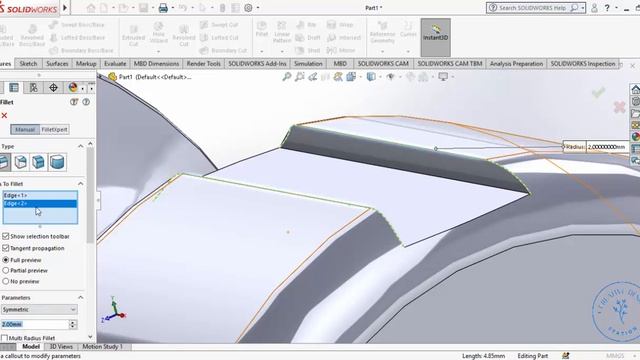
Task: Select Edge<1> in the fillet list
Action: pyautogui.click(x=40, y=196)
